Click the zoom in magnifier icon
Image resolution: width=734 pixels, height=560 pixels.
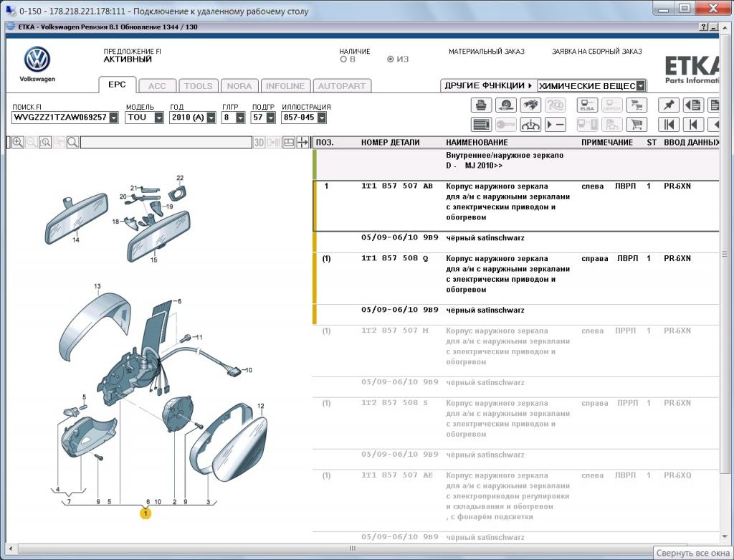[18, 143]
